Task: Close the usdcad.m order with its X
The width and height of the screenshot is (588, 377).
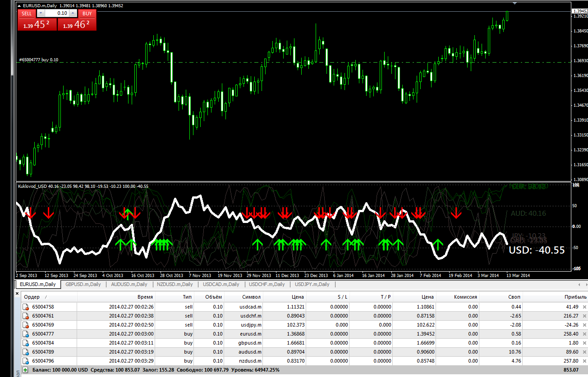Action: tap(584, 307)
